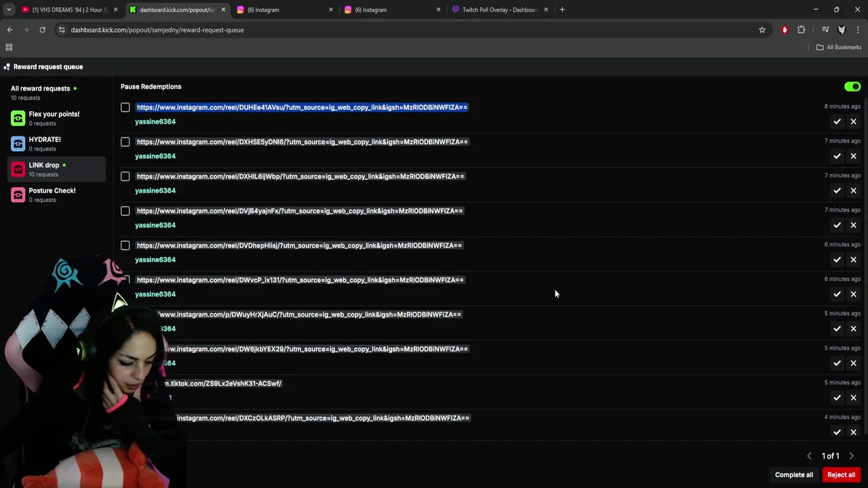The image size is (868, 488).
Task: Click the Flex your points reward icon
Action: tap(18, 119)
